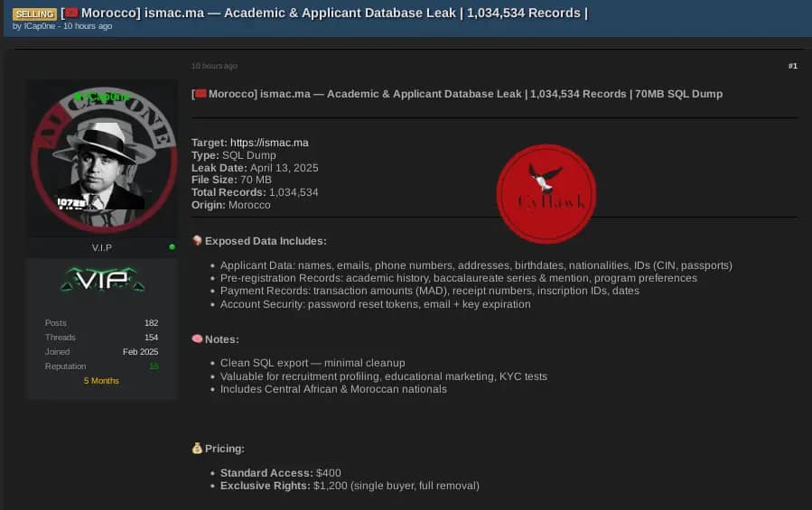Click the bold post title with 70MB SQL Dump

point(457,94)
